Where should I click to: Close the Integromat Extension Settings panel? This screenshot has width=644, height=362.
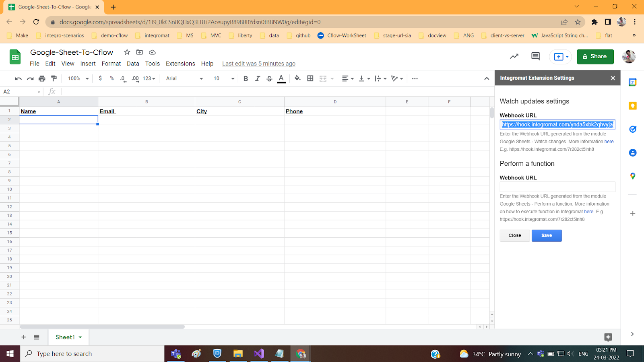pos(613,78)
